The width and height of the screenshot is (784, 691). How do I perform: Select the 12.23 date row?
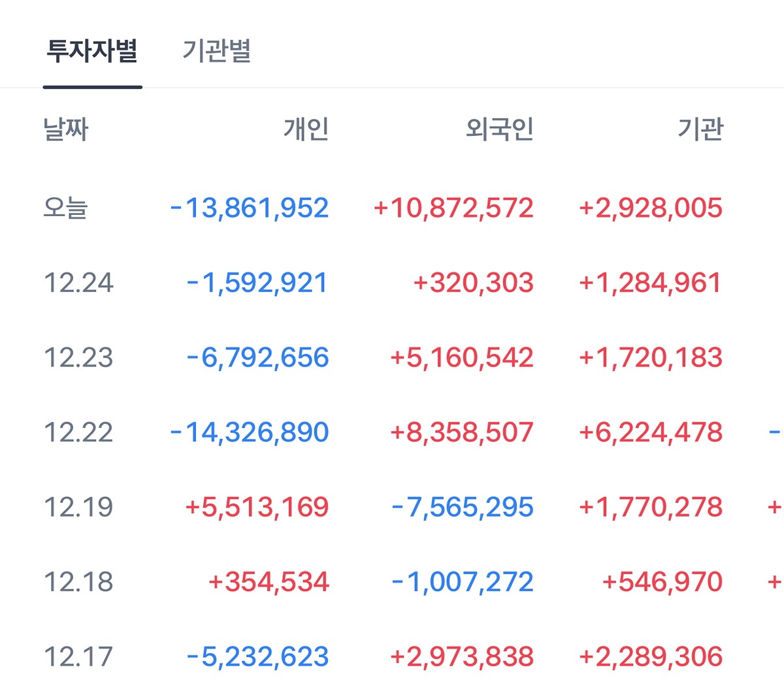[78, 358]
